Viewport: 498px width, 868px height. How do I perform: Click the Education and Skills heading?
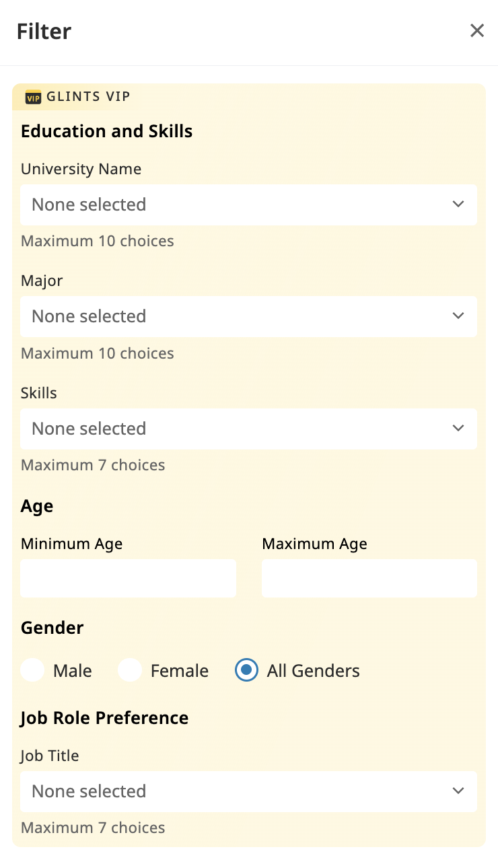click(x=106, y=131)
